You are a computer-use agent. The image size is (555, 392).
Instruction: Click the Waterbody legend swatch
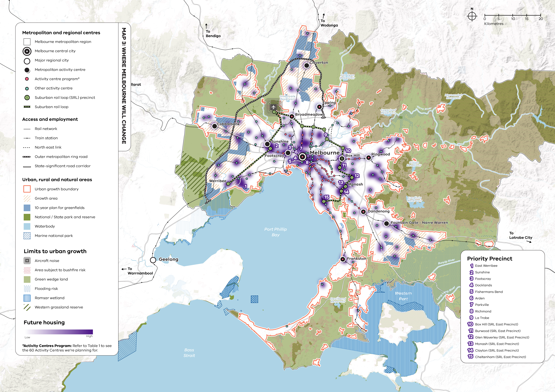point(27,226)
